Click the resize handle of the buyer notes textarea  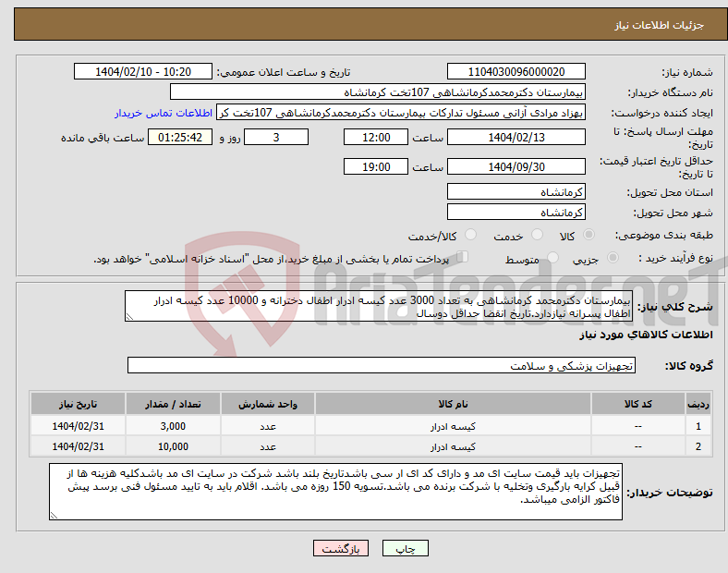(54, 515)
